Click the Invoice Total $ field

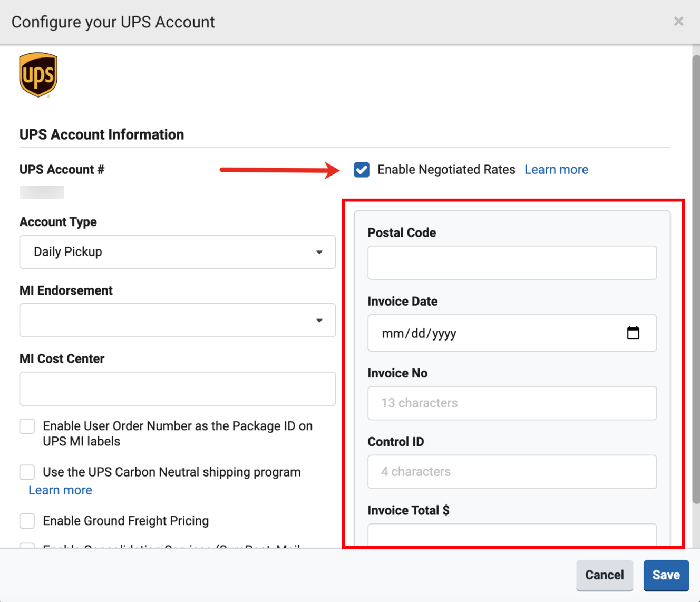[x=512, y=535]
